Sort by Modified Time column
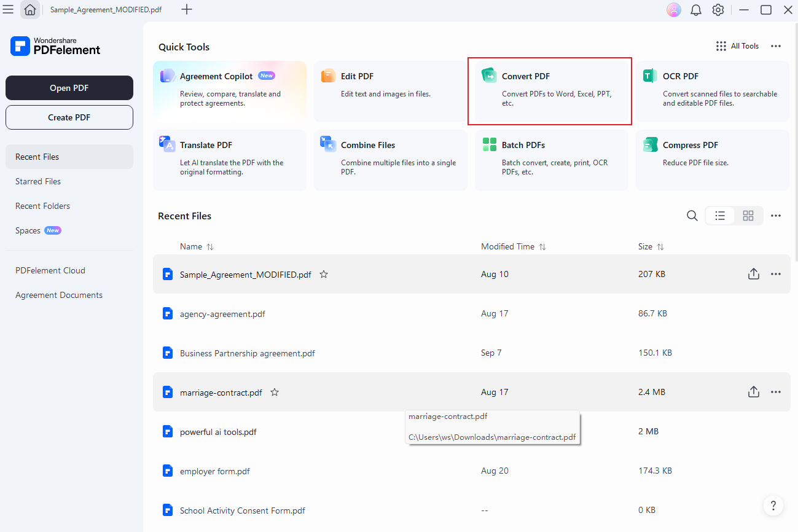 pos(514,246)
